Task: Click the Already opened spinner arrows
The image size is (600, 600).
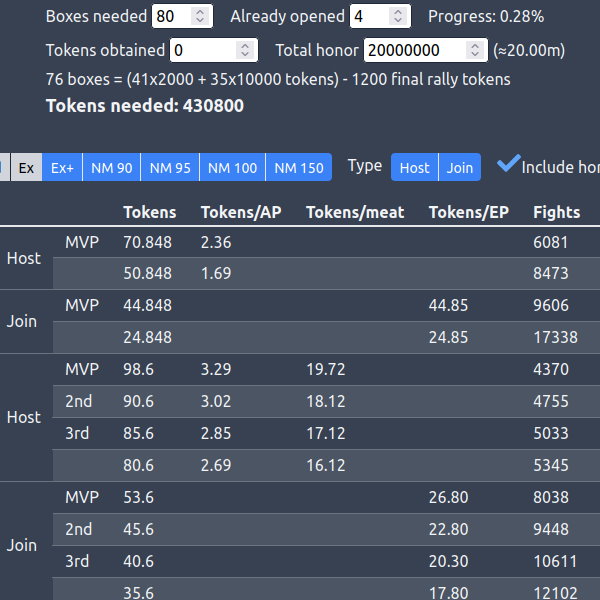Action: pyautogui.click(x=398, y=16)
